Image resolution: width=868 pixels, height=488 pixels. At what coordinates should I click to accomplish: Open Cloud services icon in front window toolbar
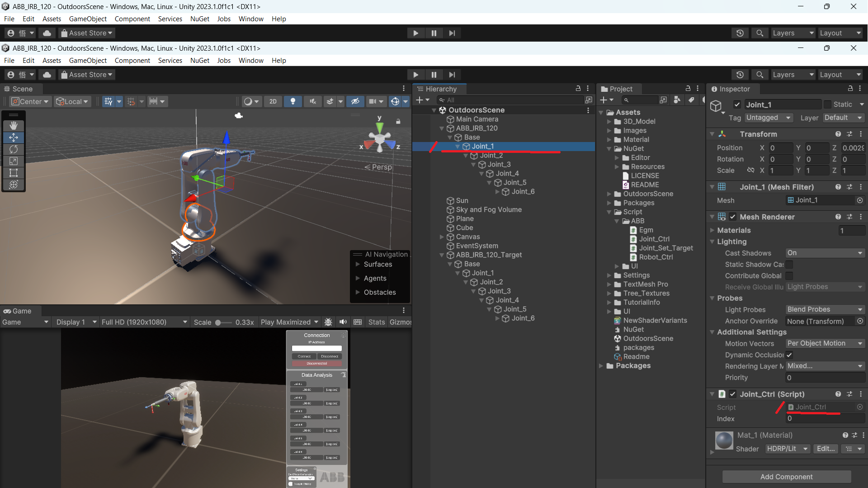[x=47, y=75]
